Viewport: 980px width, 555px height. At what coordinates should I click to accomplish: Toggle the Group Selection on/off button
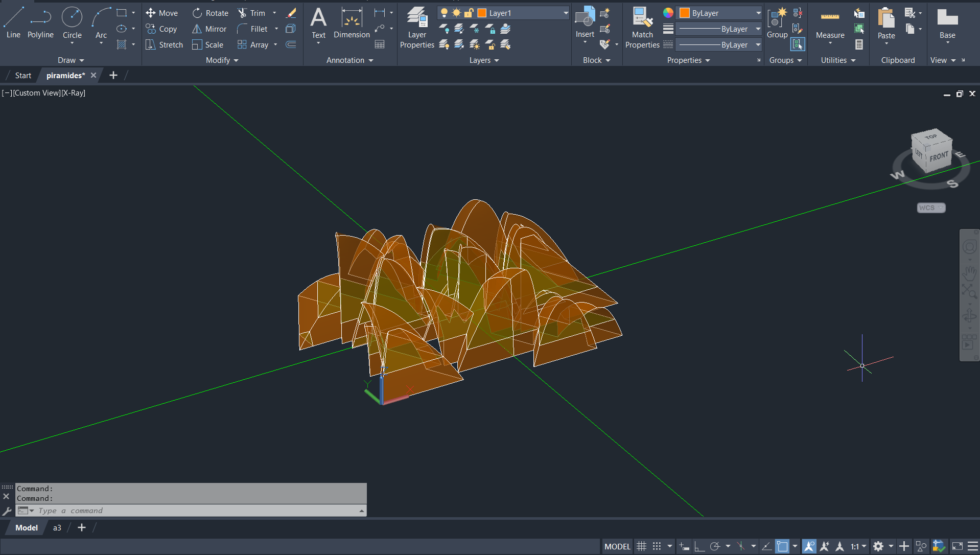point(797,45)
